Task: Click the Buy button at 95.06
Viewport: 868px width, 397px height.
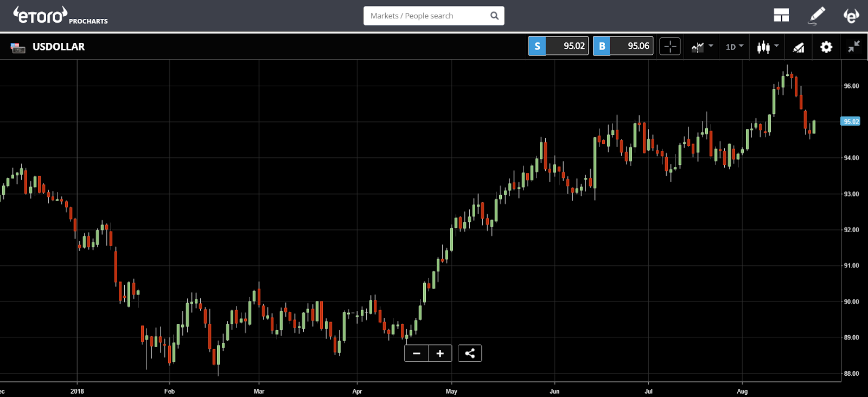Action: 623,46
